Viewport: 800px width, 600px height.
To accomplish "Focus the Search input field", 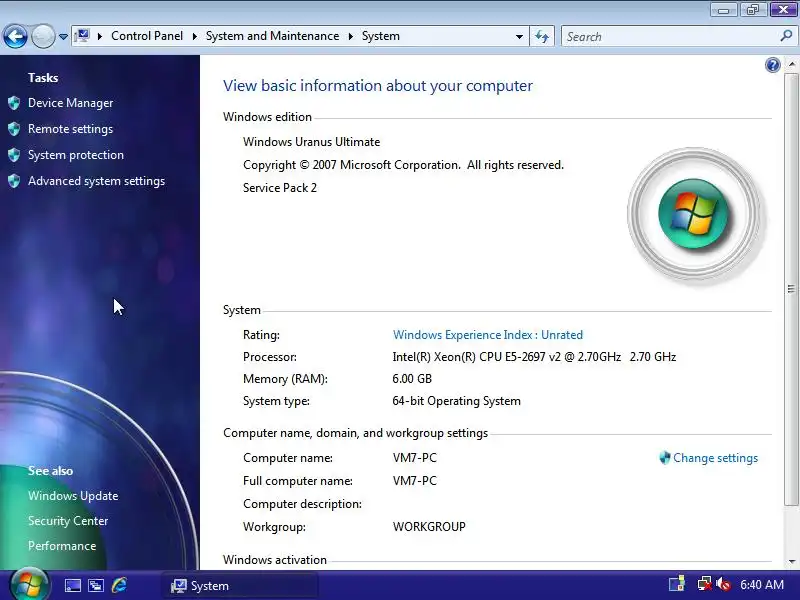I will 670,37.
